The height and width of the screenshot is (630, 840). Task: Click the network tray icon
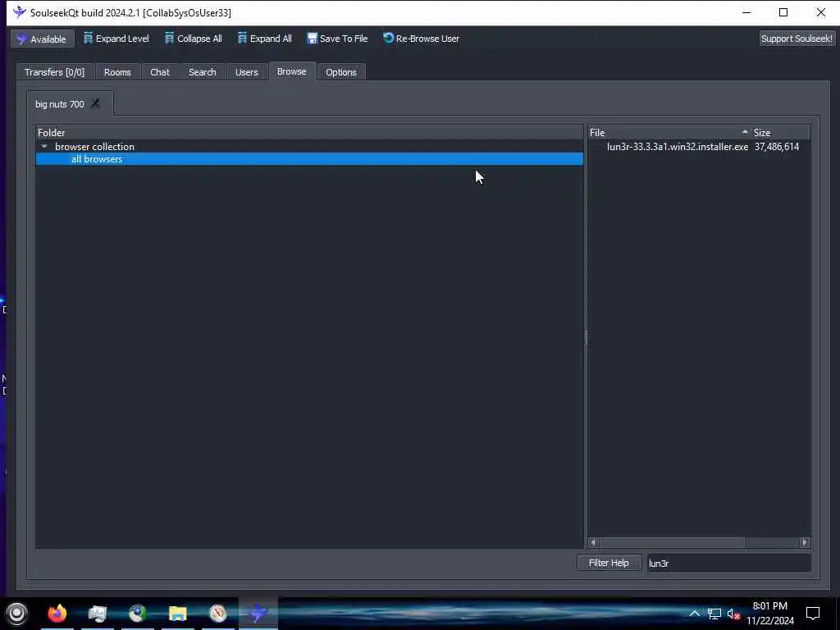pos(714,614)
